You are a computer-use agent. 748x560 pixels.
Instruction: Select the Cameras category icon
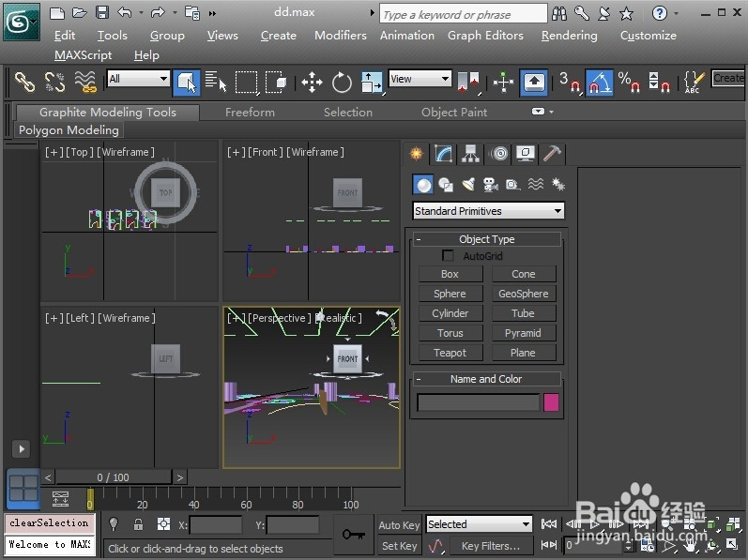pyautogui.click(x=491, y=185)
